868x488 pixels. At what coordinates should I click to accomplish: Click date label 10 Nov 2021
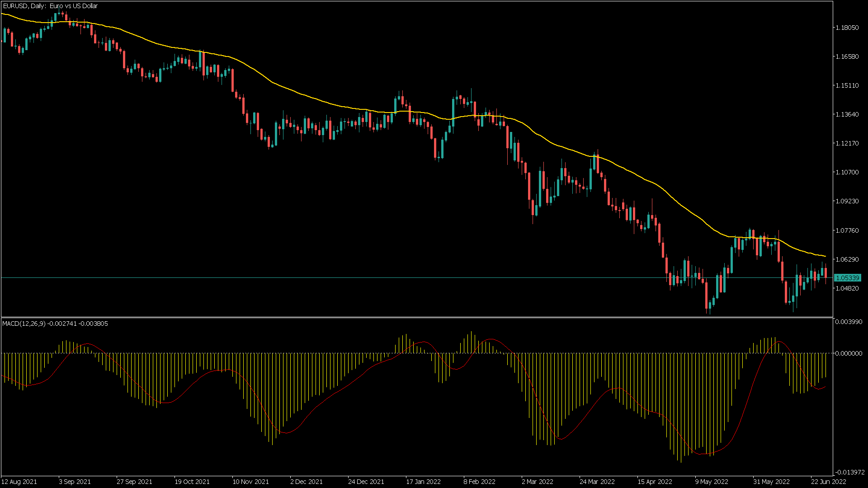pos(250,482)
